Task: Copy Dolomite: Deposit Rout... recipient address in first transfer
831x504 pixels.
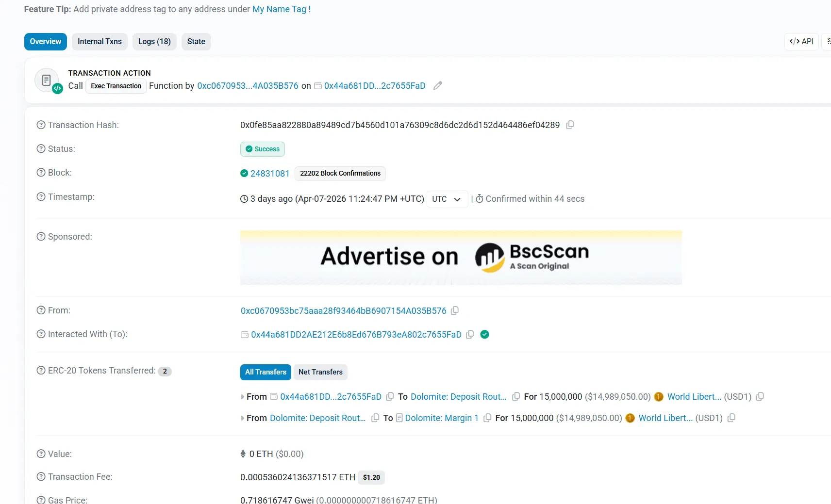Action: pyautogui.click(x=516, y=397)
